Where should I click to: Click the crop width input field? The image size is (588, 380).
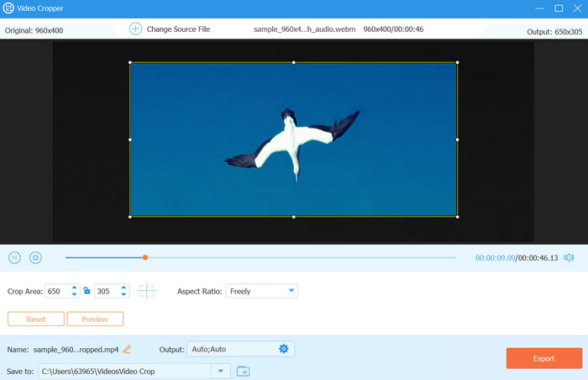point(57,291)
